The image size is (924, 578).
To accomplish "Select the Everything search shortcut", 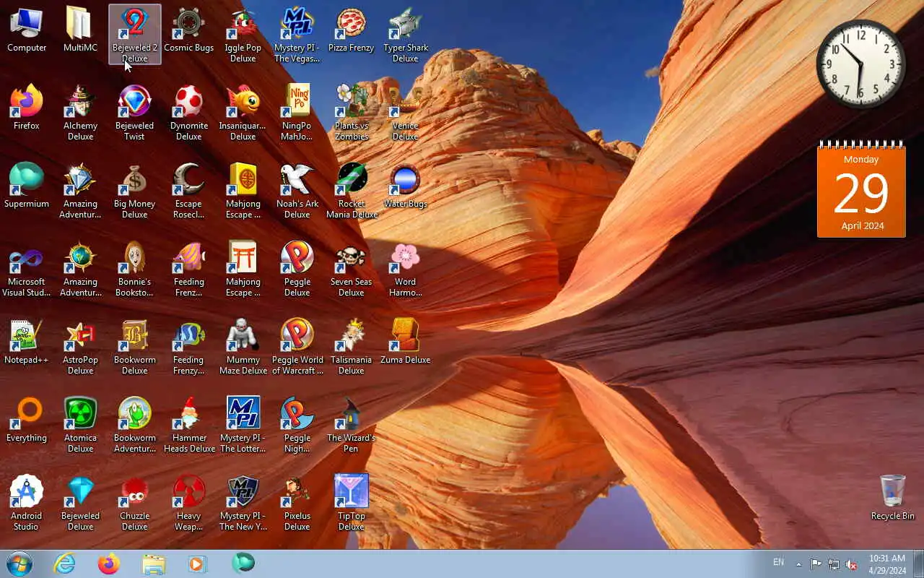I will coord(27,420).
